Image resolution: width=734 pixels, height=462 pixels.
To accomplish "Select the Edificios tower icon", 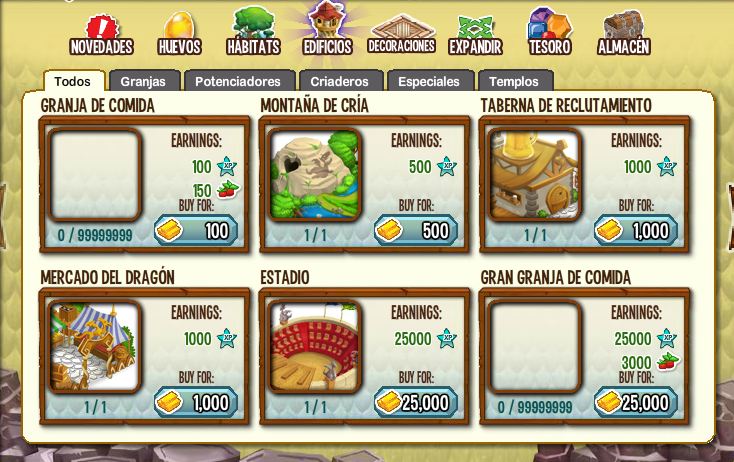I will 327,29.
